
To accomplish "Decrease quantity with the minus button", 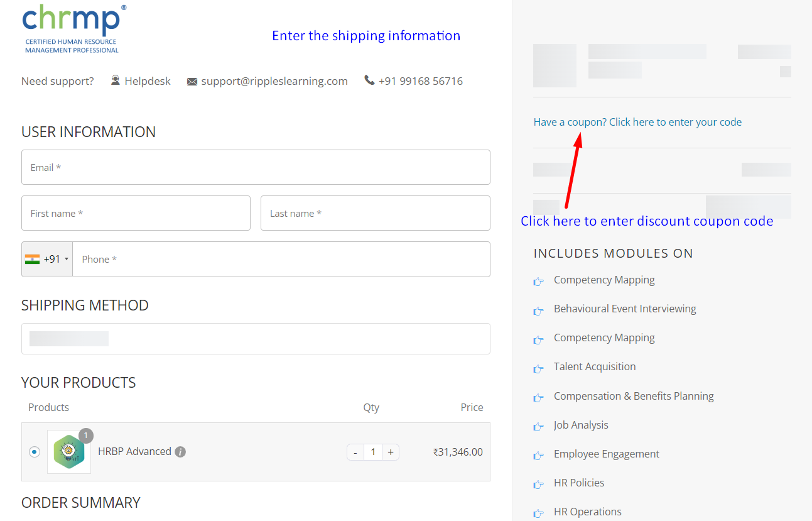I will [x=355, y=452].
